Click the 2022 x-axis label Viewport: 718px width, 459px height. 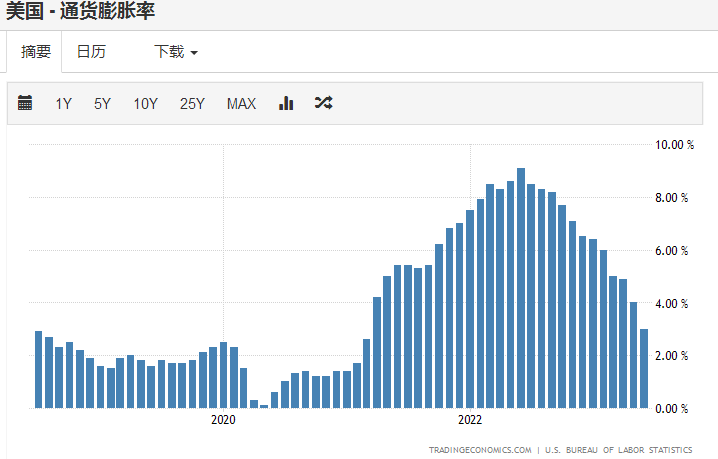(470, 420)
